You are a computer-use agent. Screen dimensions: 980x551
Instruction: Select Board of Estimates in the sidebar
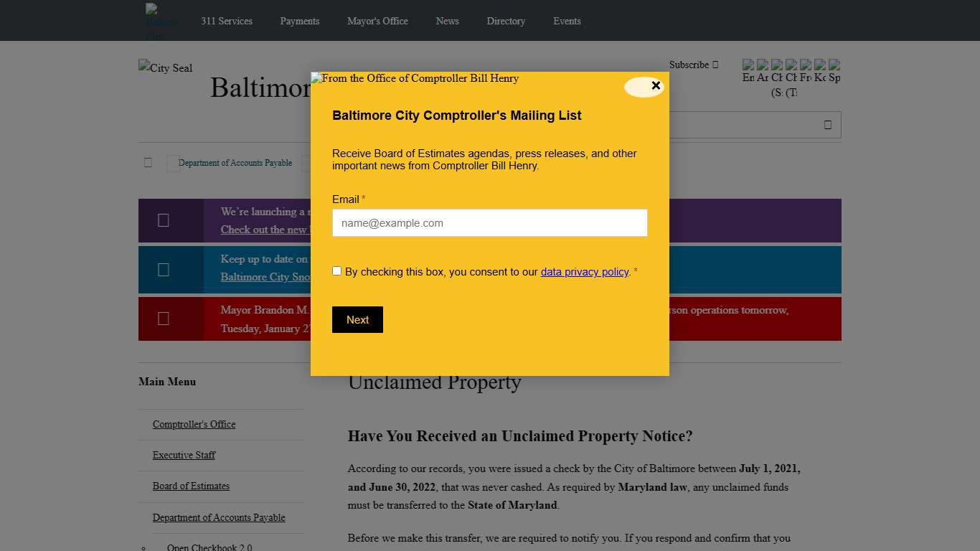click(x=191, y=486)
